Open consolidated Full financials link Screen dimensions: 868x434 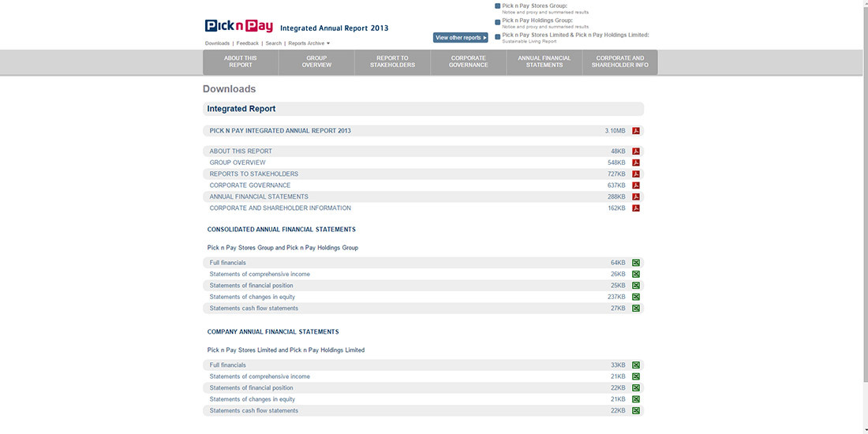pyautogui.click(x=227, y=263)
